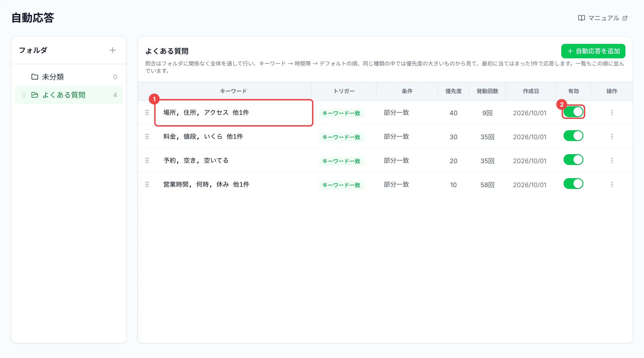Open actions menu for 場所, 住所 row
The width and height of the screenshot is (644, 358).
tap(612, 113)
